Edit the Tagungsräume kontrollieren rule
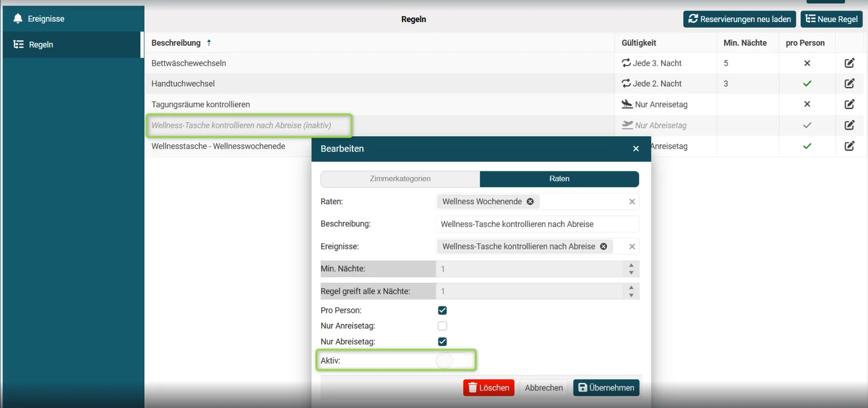The height and width of the screenshot is (408, 868). [850, 104]
